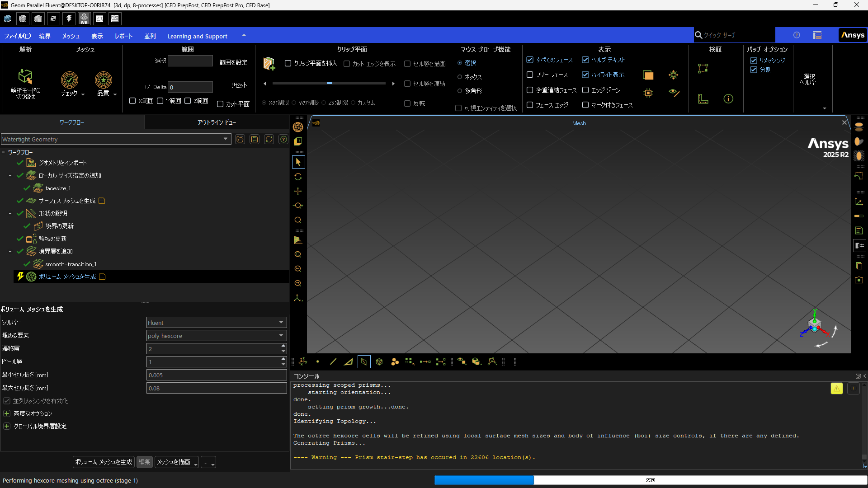
Task: Enable the Free Faces (フリー フェース) checkbox
Action: coord(530,75)
